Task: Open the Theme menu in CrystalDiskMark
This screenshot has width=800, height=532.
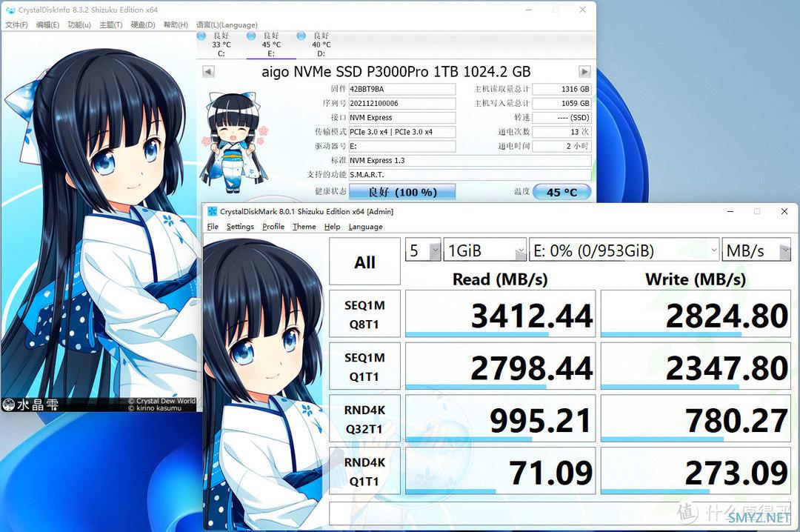Action: 304,227
